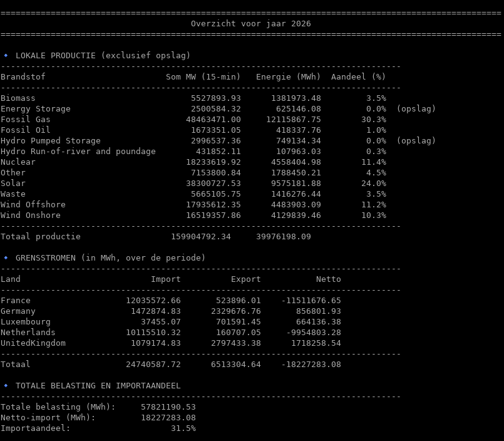Select the "France" row label
The height and width of the screenshot is (441, 504).
(x=16, y=301)
